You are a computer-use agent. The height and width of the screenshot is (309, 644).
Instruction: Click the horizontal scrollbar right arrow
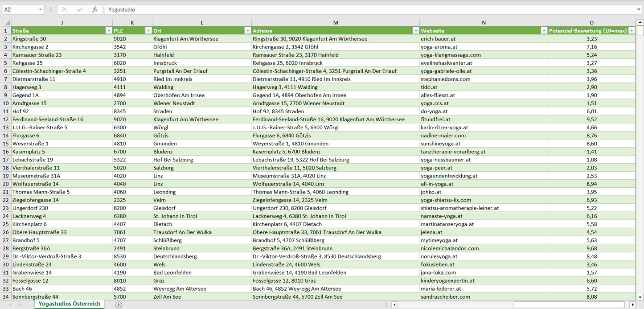632,305
